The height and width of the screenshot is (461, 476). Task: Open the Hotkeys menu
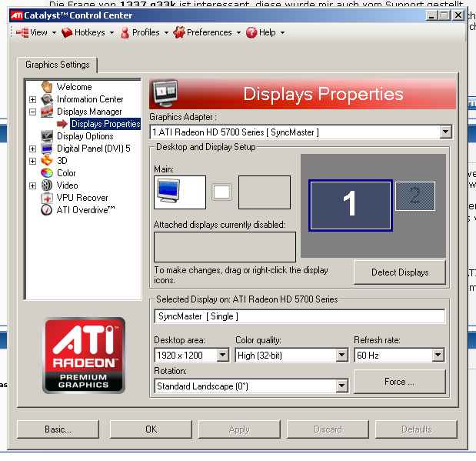point(89,32)
